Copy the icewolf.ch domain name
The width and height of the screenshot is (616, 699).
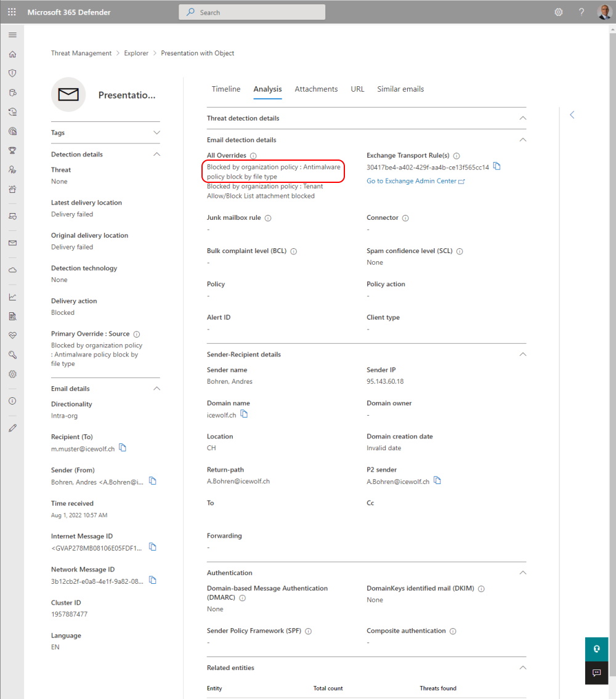point(244,414)
